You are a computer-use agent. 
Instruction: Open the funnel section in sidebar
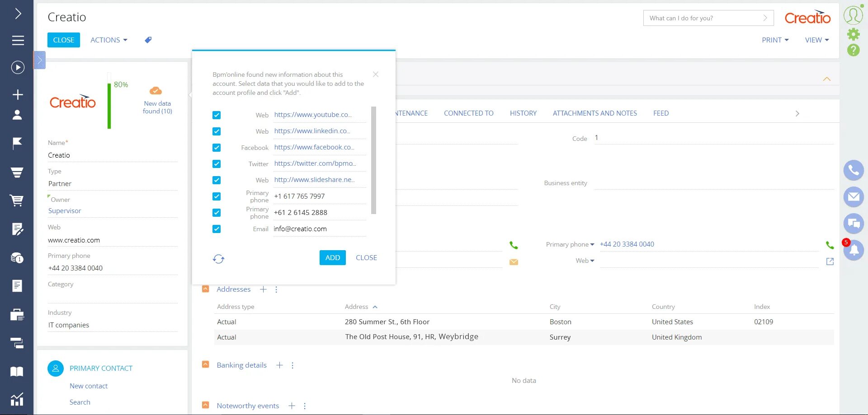[x=17, y=172]
